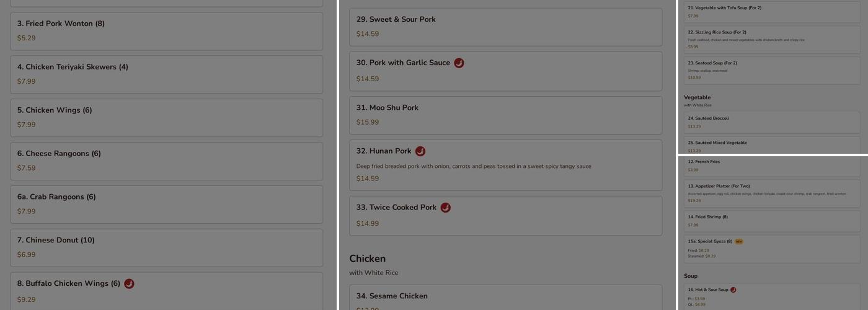Click the spicy icon beside Buffalo Chicken Wings
Viewport: 868px width, 310px height.
(x=129, y=284)
